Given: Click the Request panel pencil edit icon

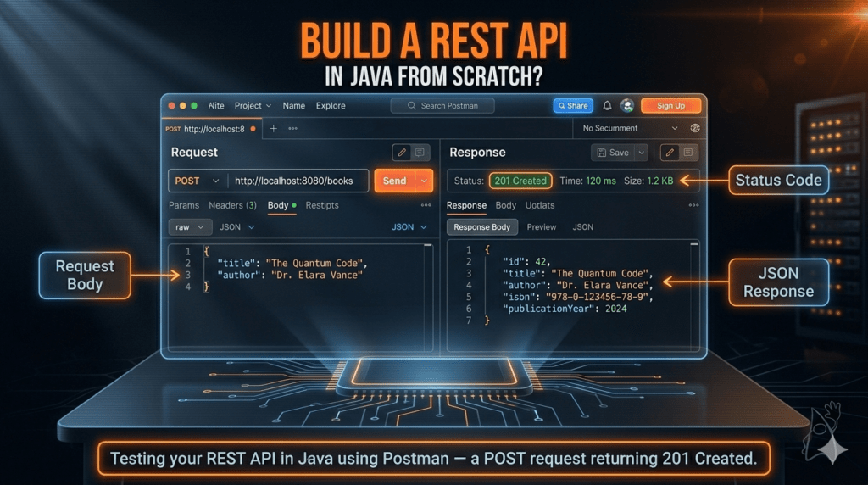Looking at the screenshot, I should (402, 153).
